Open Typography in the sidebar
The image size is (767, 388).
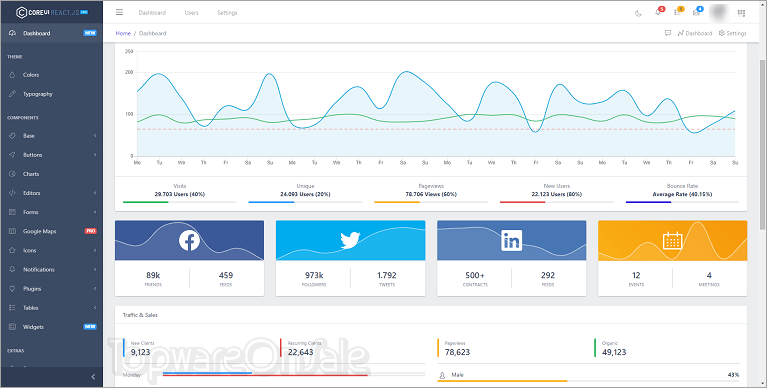coord(51,94)
